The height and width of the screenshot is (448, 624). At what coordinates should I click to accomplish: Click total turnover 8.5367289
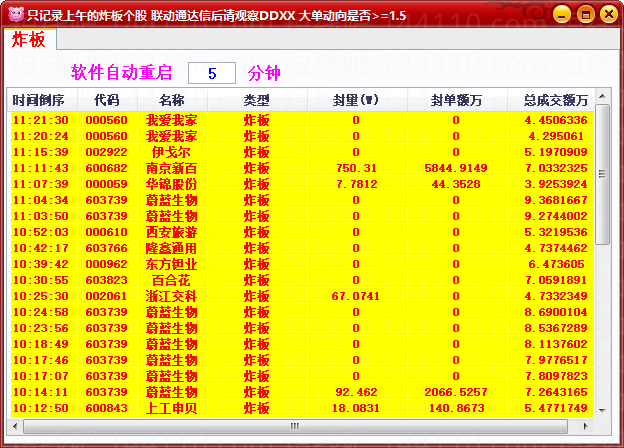[x=556, y=328]
